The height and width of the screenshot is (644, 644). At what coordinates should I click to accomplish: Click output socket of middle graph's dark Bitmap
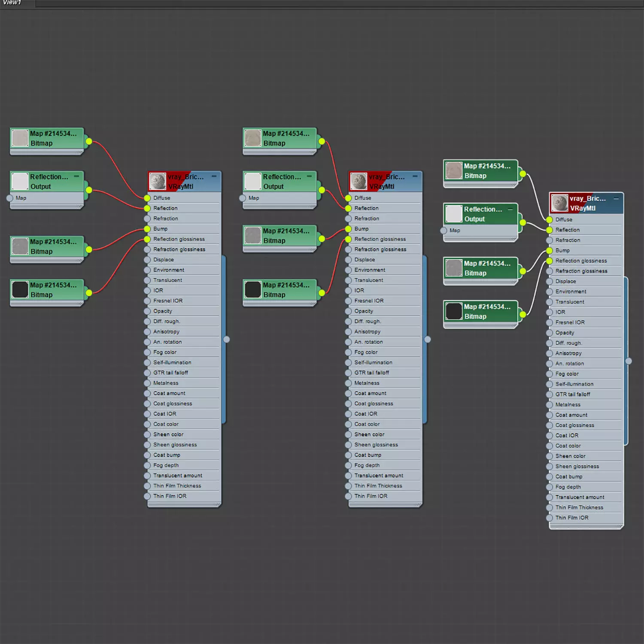(322, 293)
